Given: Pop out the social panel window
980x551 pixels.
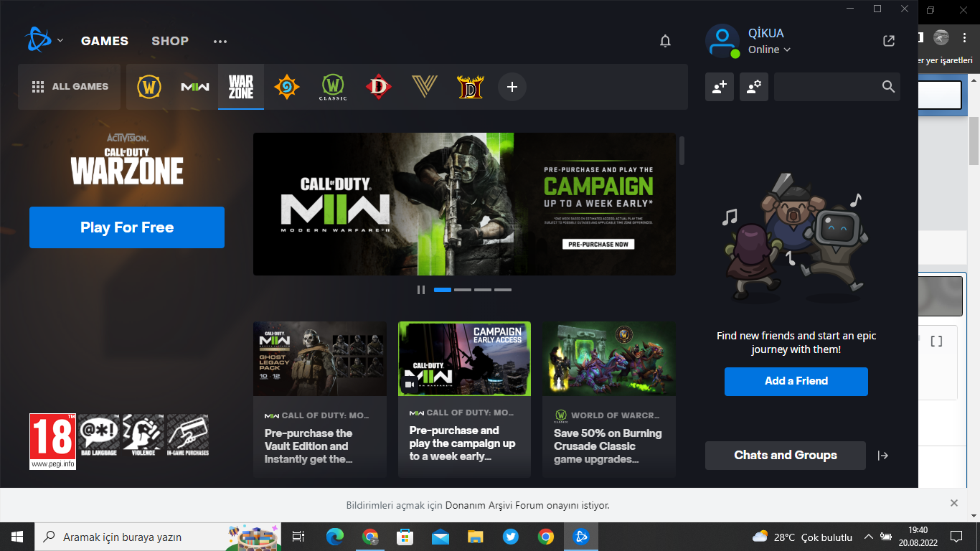Looking at the screenshot, I should [889, 41].
